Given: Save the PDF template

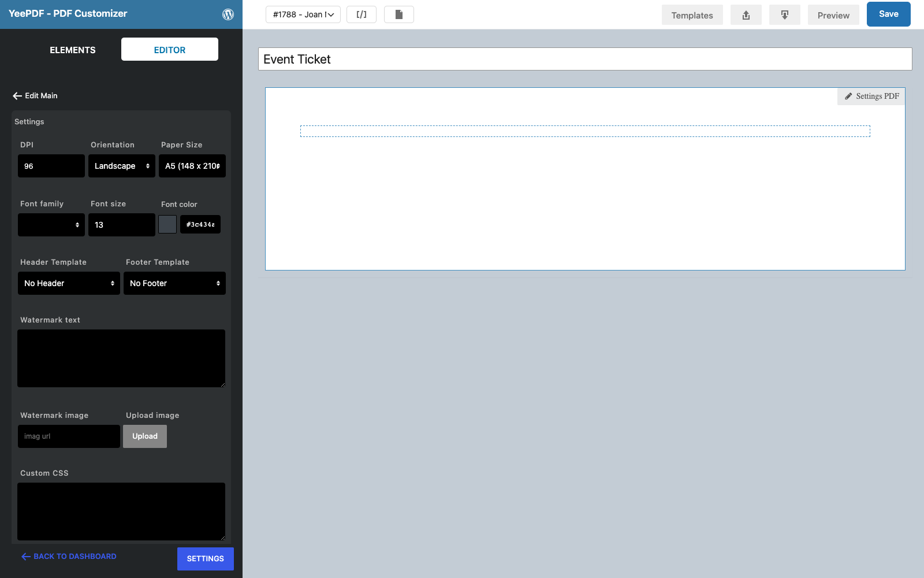Looking at the screenshot, I should (x=889, y=14).
